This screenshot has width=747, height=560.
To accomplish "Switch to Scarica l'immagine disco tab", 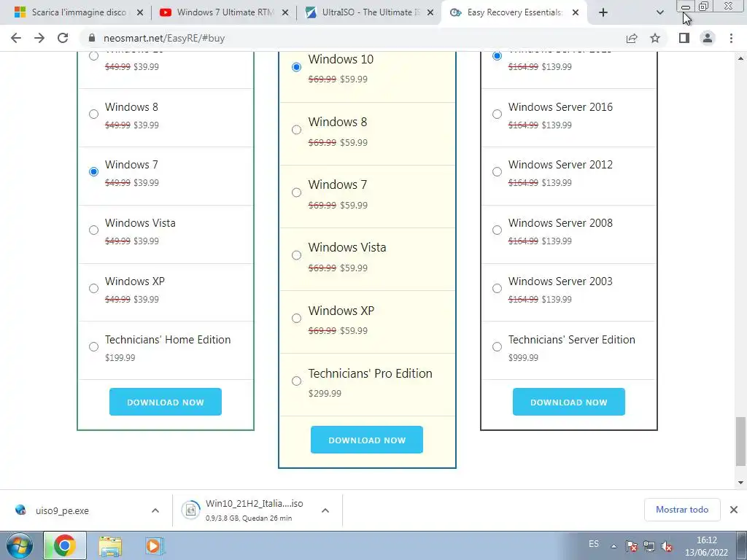I will click(x=79, y=12).
